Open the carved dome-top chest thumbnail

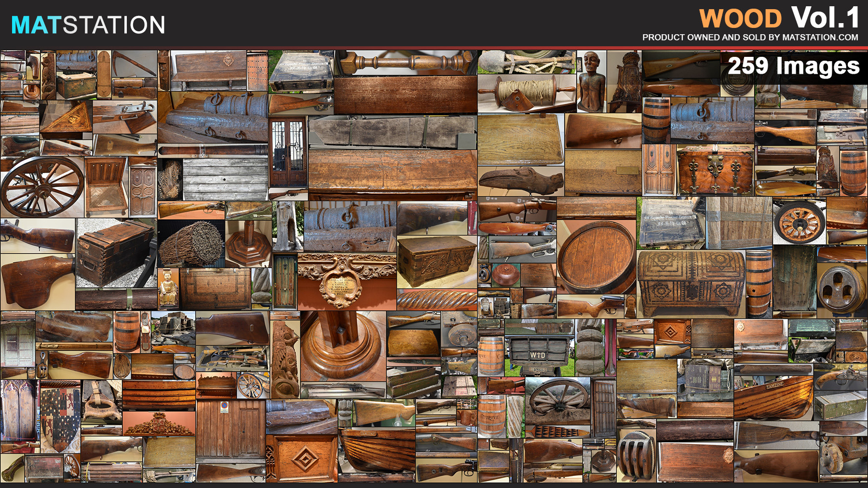point(690,279)
